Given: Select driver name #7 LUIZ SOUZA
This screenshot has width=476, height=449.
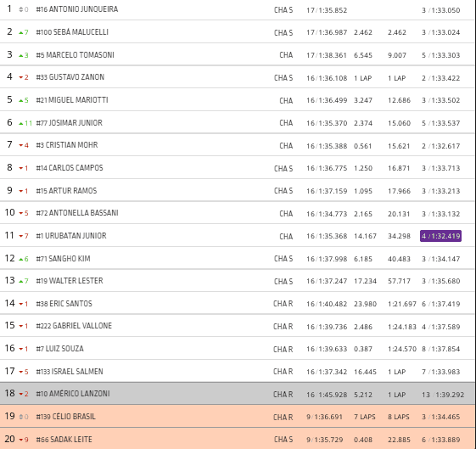Looking at the screenshot, I should click(x=59, y=349).
